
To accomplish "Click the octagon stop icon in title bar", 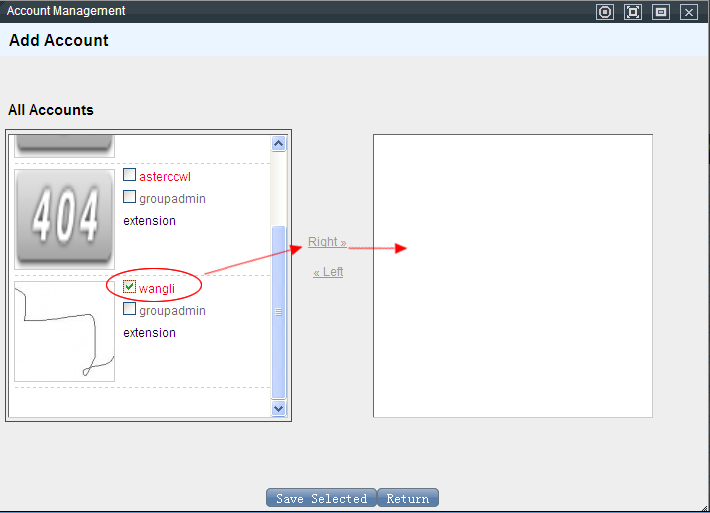I will (604, 12).
